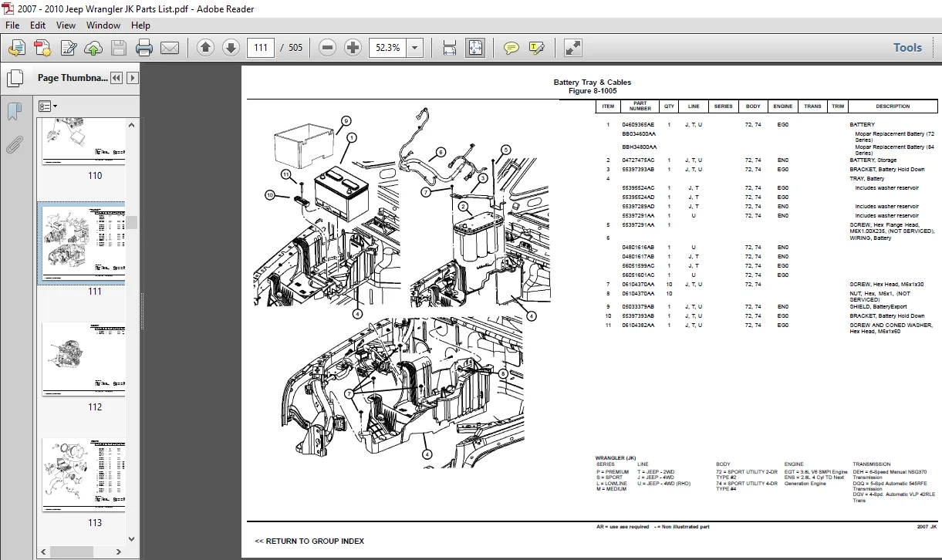
Task: Click the DESCRIPTION column header
Action: pos(893,106)
